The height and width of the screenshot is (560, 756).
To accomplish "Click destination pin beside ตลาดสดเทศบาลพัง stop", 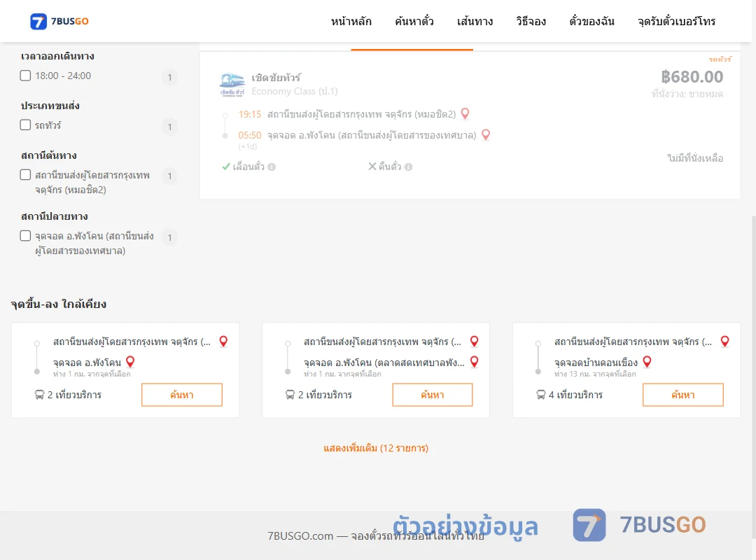I will coord(475,362).
